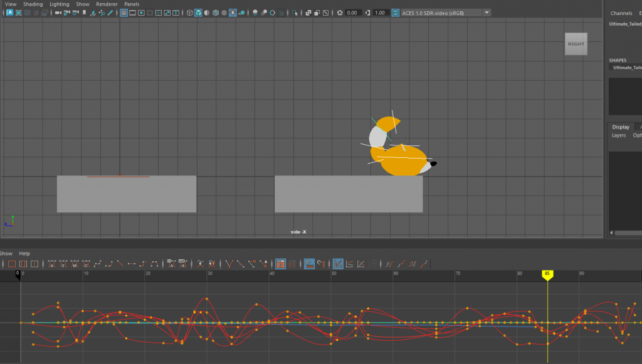Apply Auto Mix tangents (M icon)

point(75,264)
